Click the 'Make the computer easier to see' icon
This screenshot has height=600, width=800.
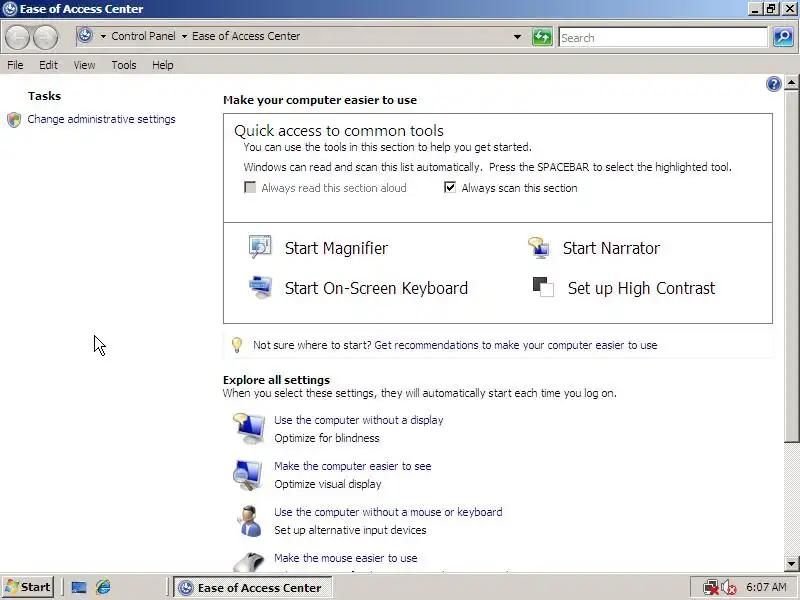pyautogui.click(x=248, y=474)
